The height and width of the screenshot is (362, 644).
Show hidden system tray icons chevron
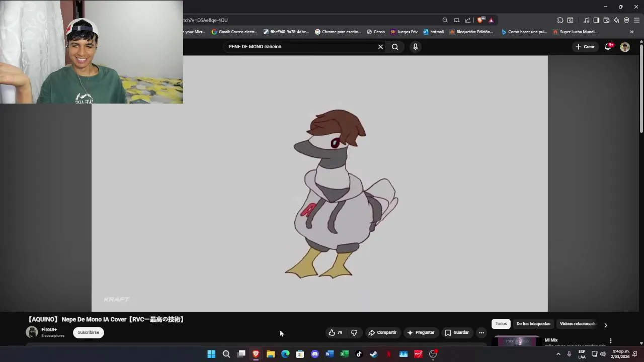pyautogui.click(x=558, y=354)
